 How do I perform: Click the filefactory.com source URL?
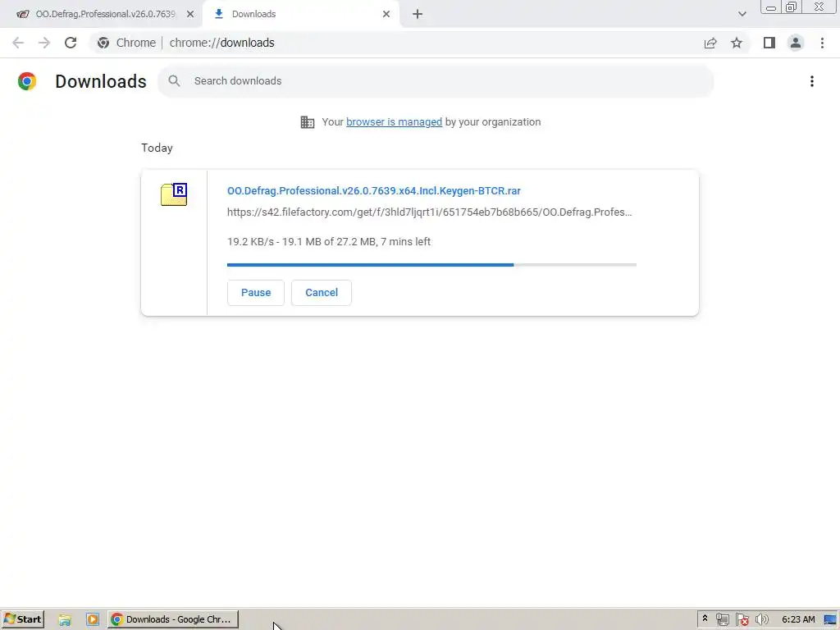click(x=430, y=212)
